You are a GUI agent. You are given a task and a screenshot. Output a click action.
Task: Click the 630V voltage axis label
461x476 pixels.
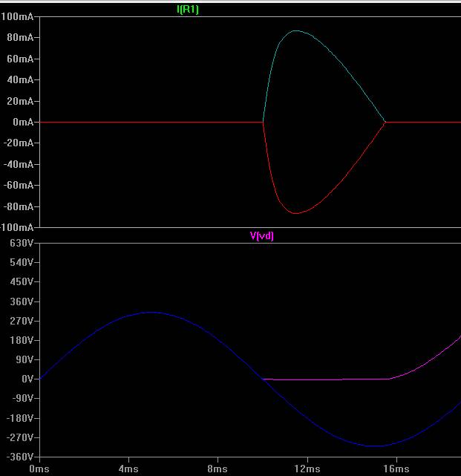point(22,243)
